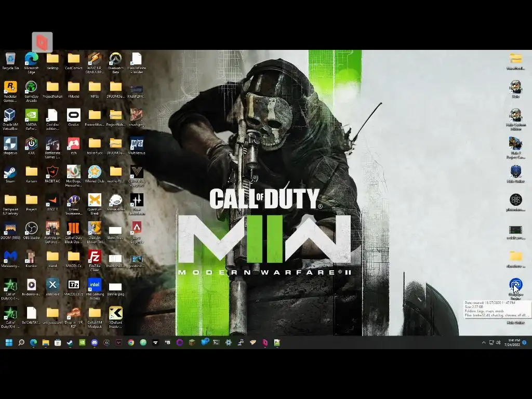Show hidden system tray icons
Viewport: 532px width, 399px height.
[484, 343]
